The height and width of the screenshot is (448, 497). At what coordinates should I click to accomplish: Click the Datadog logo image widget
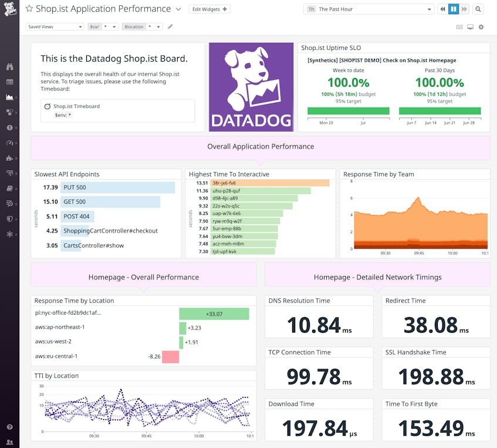point(251,87)
